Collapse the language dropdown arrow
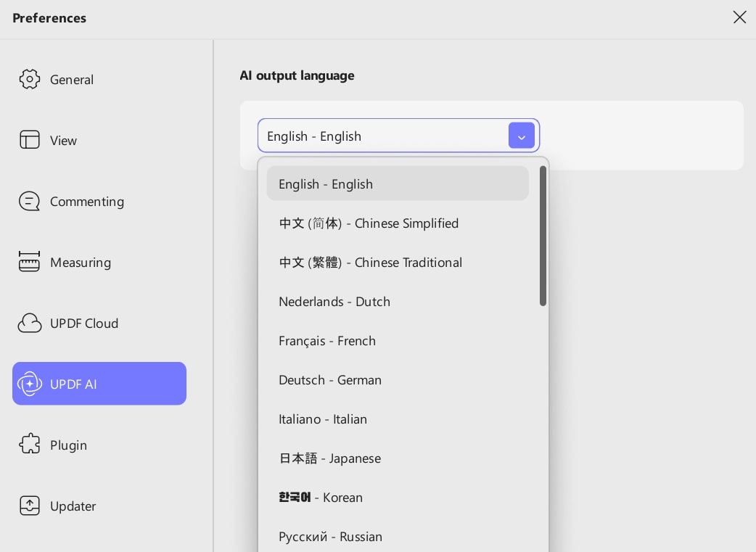The height and width of the screenshot is (552, 756). 521,136
